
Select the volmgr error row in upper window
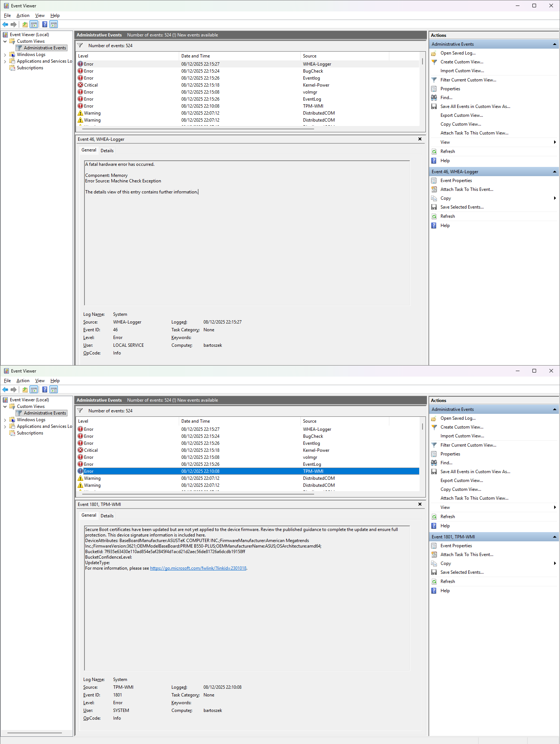[248, 92]
